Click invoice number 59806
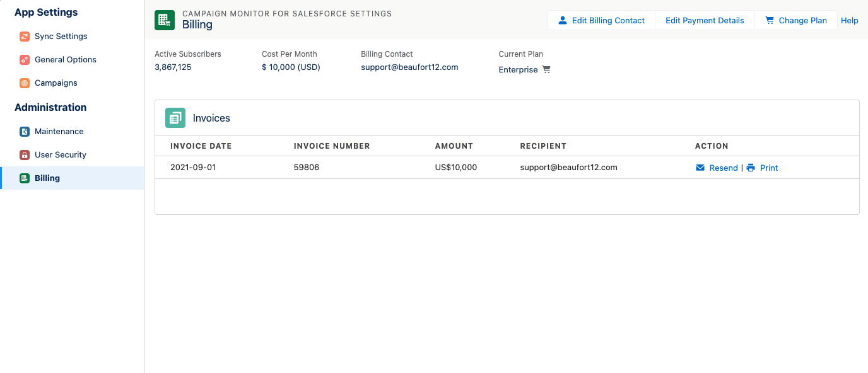This screenshot has height=373, width=868. pyautogui.click(x=307, y=168)
